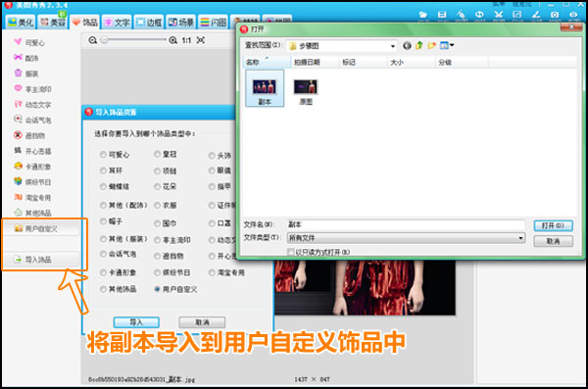Open the 非主流印 category in sidebar

pyautogui.click(x=32, y=89)
